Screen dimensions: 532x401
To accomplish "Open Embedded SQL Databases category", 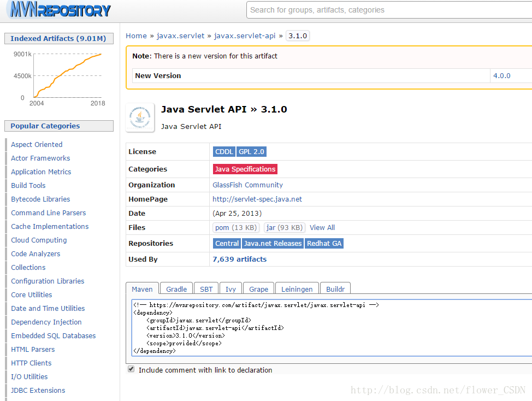I will [54, 335].
